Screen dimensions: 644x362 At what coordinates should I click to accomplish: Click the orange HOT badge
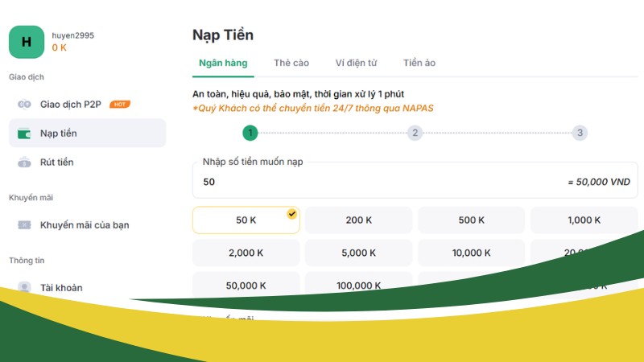pyautogui.click(x=120, y=104)
